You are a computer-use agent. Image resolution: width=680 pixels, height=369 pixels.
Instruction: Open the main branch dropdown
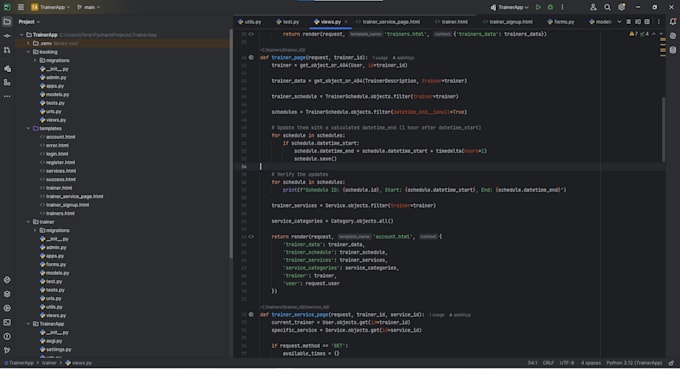point(88,7)
